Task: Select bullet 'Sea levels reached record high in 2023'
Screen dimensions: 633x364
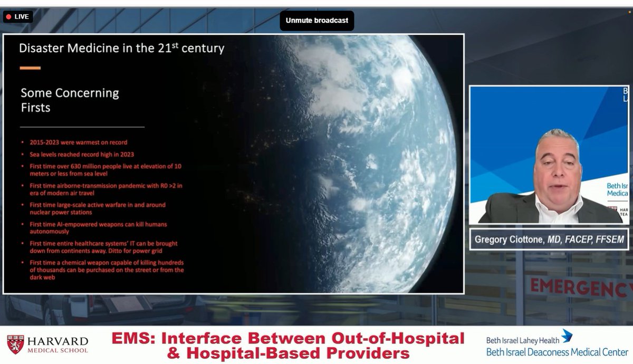Action: pyautogui.click(x=82, y=154)
